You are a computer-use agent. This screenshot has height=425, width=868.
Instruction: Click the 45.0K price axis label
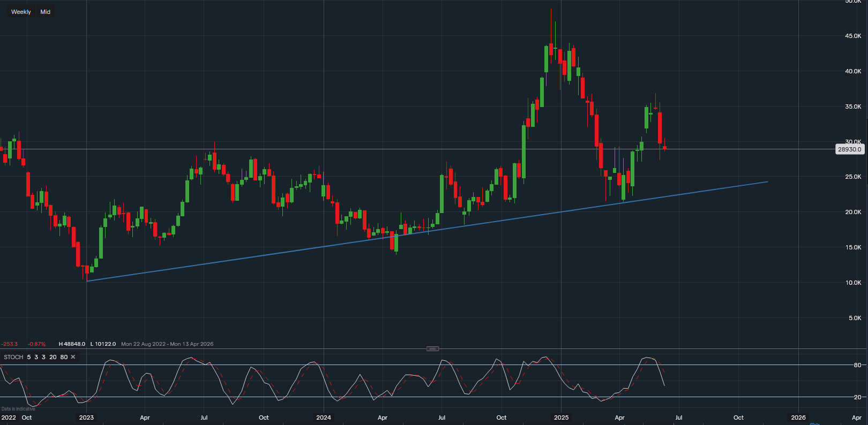click(x=853, y=36)
